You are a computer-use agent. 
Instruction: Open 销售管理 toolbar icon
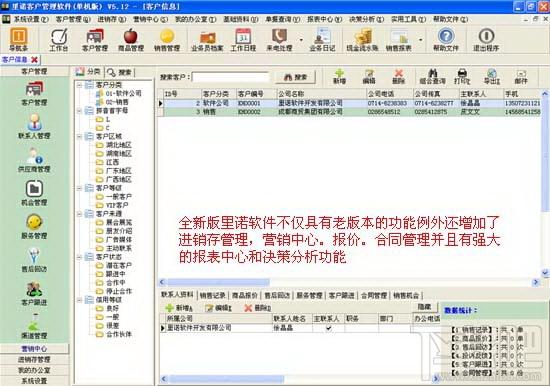[x=167, y=40]
